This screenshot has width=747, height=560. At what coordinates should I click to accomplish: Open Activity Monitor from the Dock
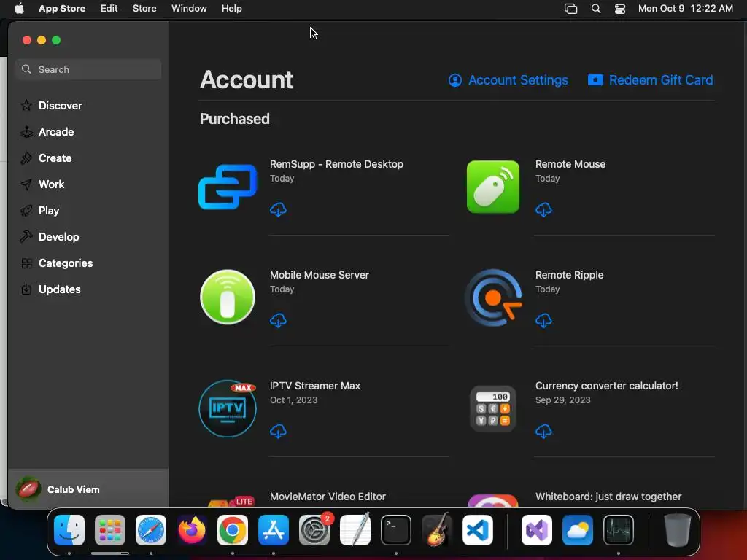click(x=619, y=530)
